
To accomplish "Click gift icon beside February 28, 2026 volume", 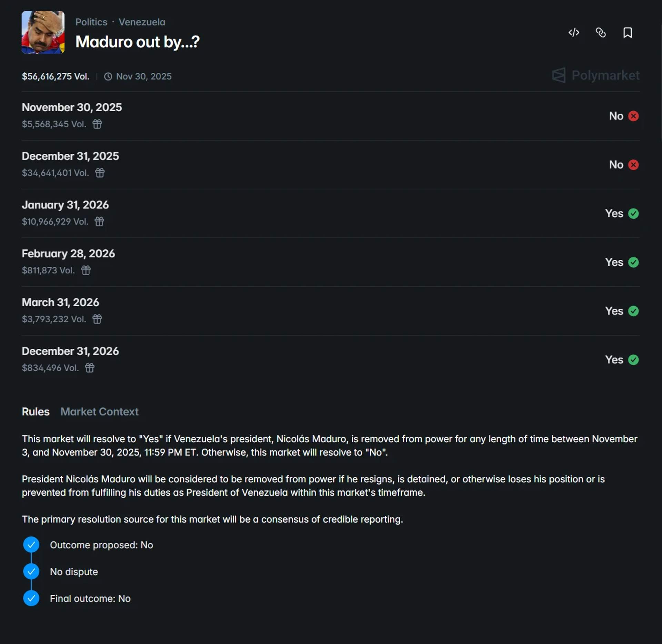I will [86, 270].
